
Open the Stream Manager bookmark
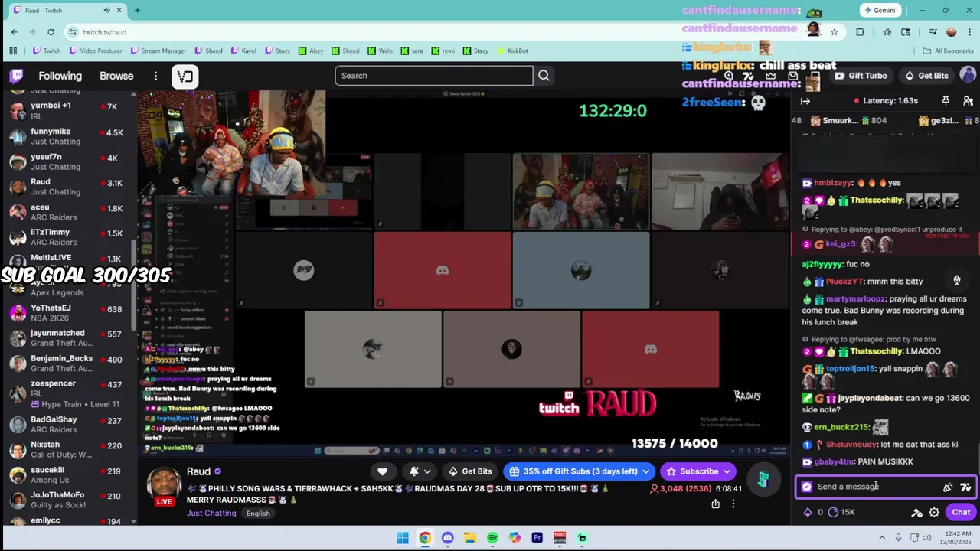tap(158, 51)
